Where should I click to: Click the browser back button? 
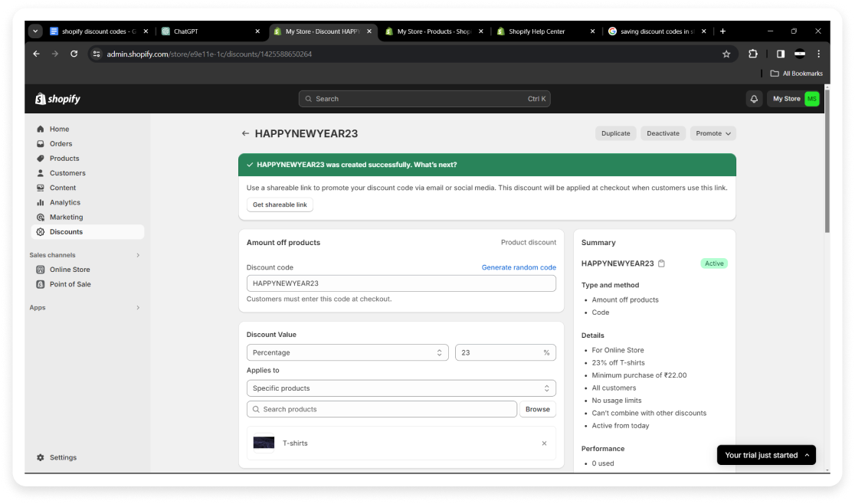coord(37,54)
